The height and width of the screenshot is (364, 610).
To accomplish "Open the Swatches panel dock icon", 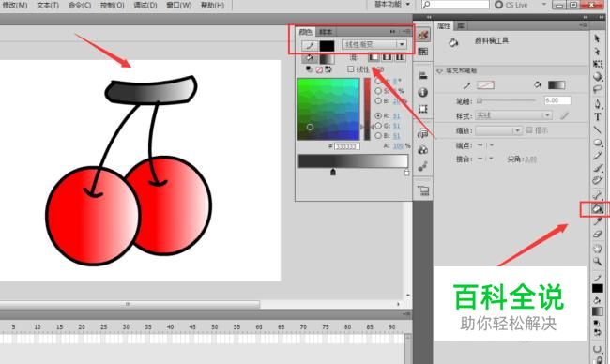I will (x=423, y=52).
